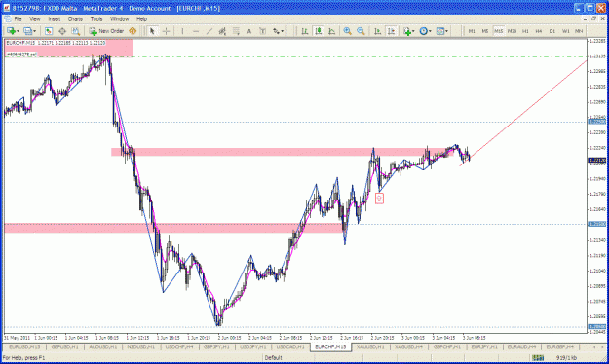Image resolution: width=609 pixels, height=364 pixels.
Task: Expand the Periods dropdown arrow
Action: pyautogui.click(x=430, y=31)
